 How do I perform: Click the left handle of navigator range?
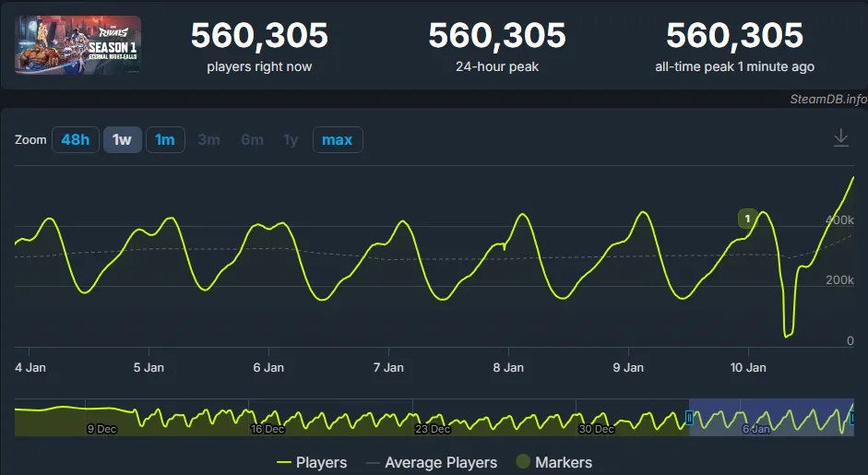coord(689,418)
